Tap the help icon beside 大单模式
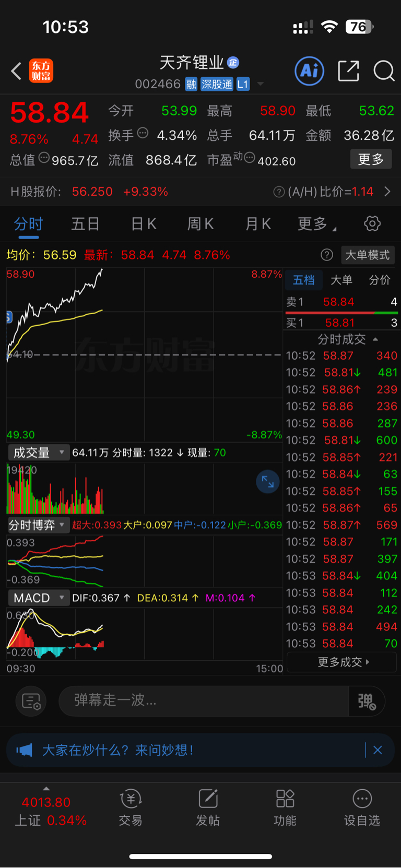401x868 pixels. pyautogui.click(x=327, y=255)
